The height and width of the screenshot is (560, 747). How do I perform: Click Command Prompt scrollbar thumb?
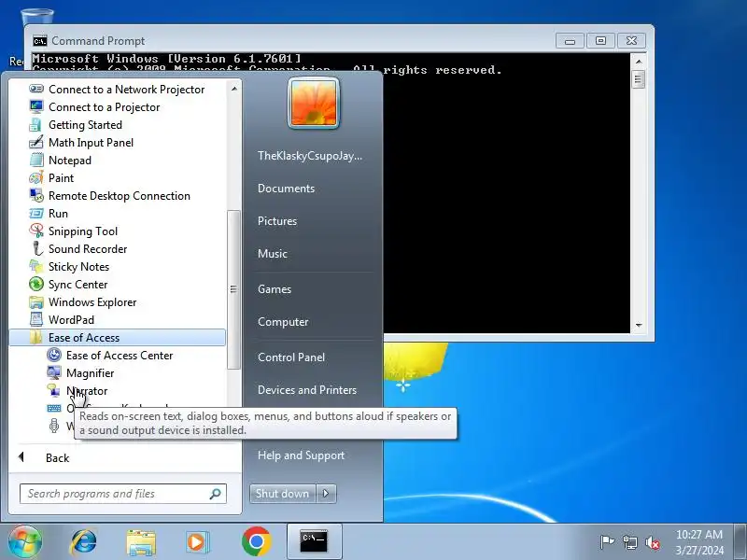pos(639,78)
